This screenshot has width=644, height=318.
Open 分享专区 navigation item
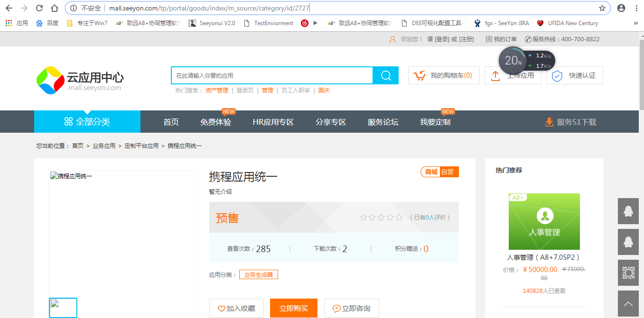point(331,122)
